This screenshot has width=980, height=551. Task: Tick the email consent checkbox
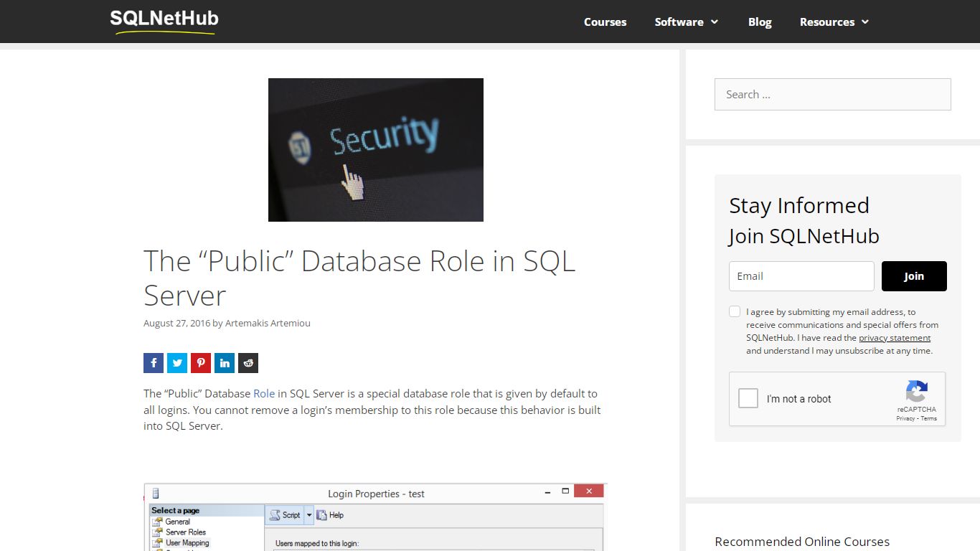(735, 311)
